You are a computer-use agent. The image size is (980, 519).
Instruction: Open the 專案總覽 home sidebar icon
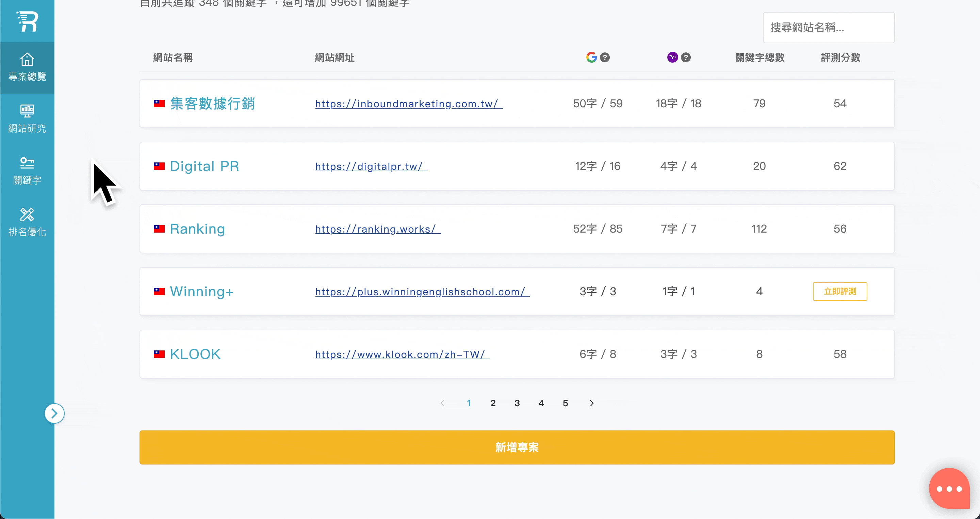coord(27,67)
